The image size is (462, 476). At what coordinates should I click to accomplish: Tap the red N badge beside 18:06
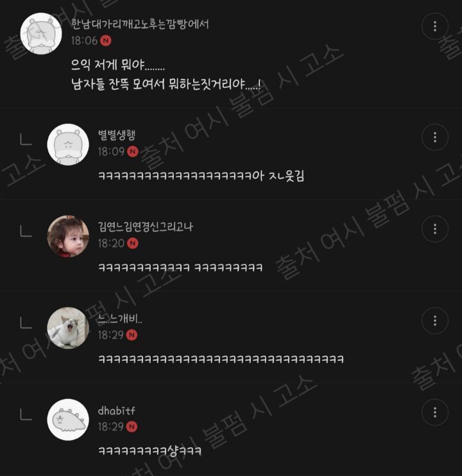106,40
